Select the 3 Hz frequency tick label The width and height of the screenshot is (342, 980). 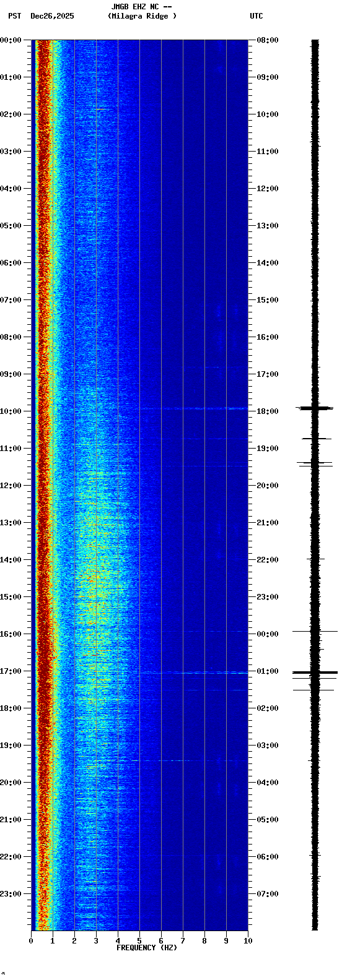click(x=96, y=941)
